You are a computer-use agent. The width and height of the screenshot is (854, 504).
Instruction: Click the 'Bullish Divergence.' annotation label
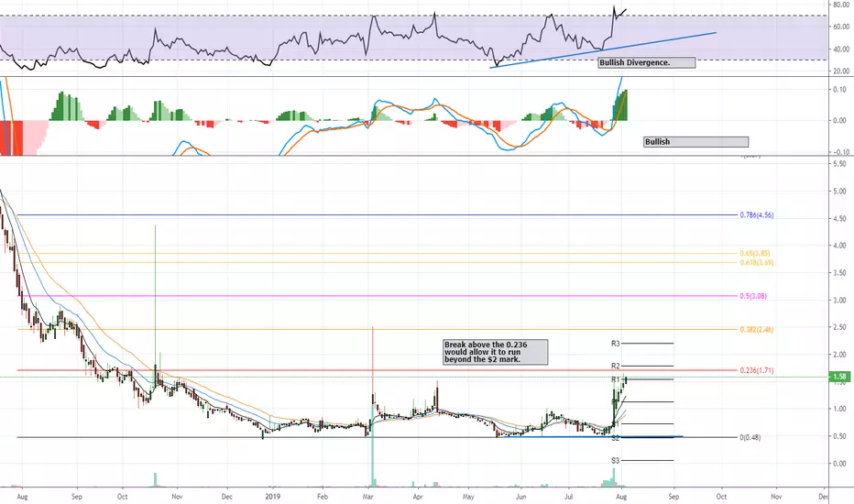point(647,62)
